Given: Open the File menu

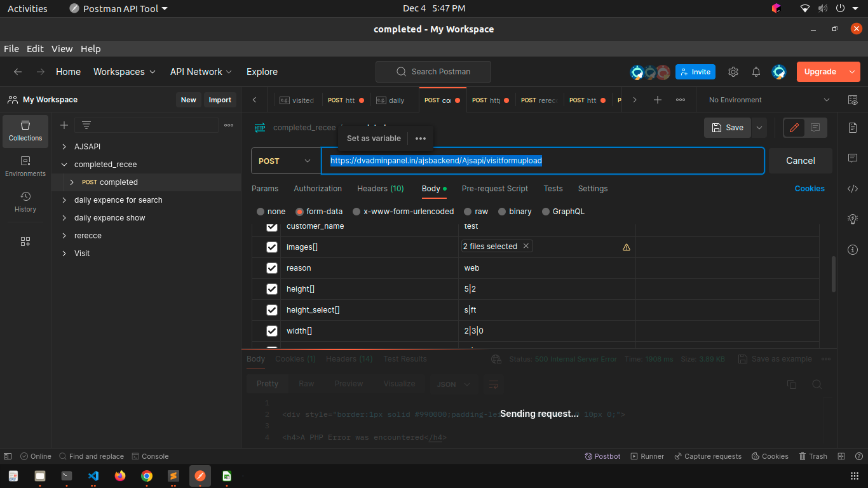Looking at the screenshot, I should pyautogui.click(x=11, y=49).
